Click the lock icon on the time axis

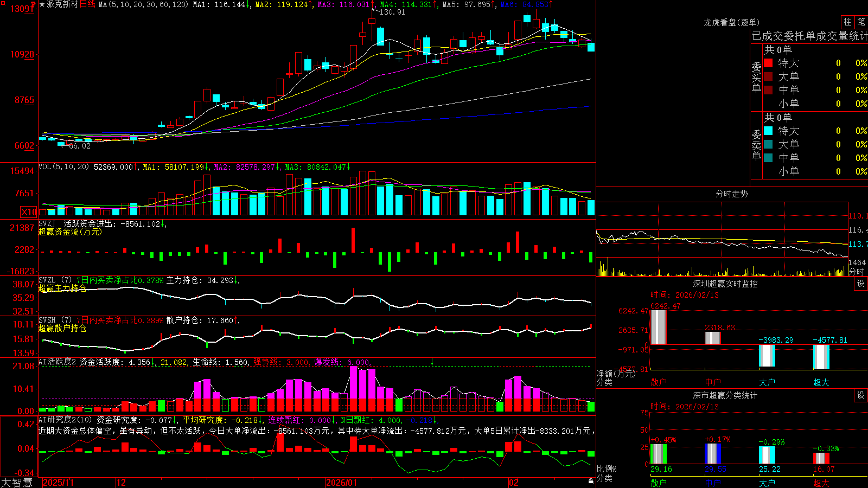click(x=591, y=481)
